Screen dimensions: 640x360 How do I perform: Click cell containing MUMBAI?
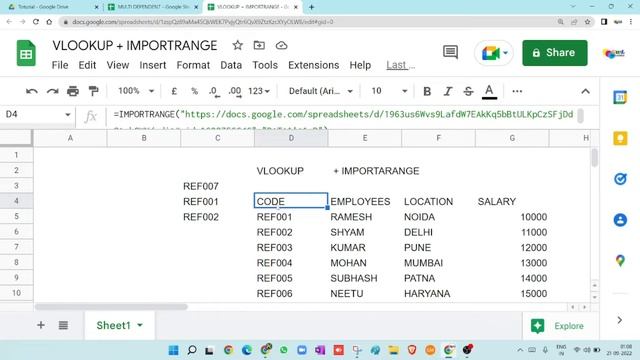click(x=438, y=263)
